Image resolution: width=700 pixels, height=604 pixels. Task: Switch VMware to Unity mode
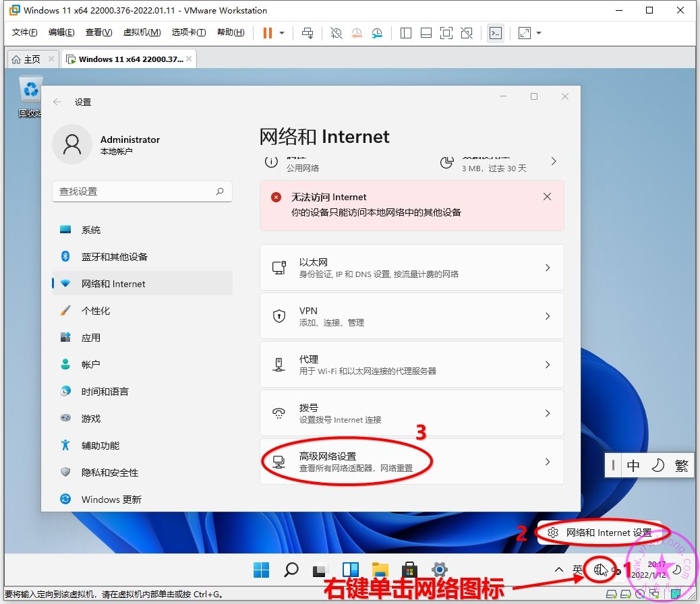pyautogui.click(x=467, y=32)
